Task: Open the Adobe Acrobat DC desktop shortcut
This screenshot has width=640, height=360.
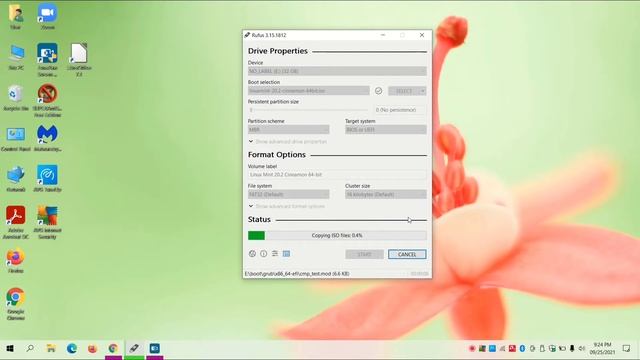Action: coord(16,222)
